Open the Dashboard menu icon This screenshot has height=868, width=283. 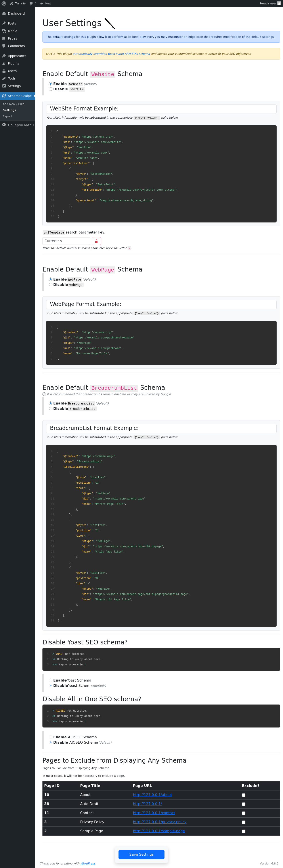[x=4, y=13]
